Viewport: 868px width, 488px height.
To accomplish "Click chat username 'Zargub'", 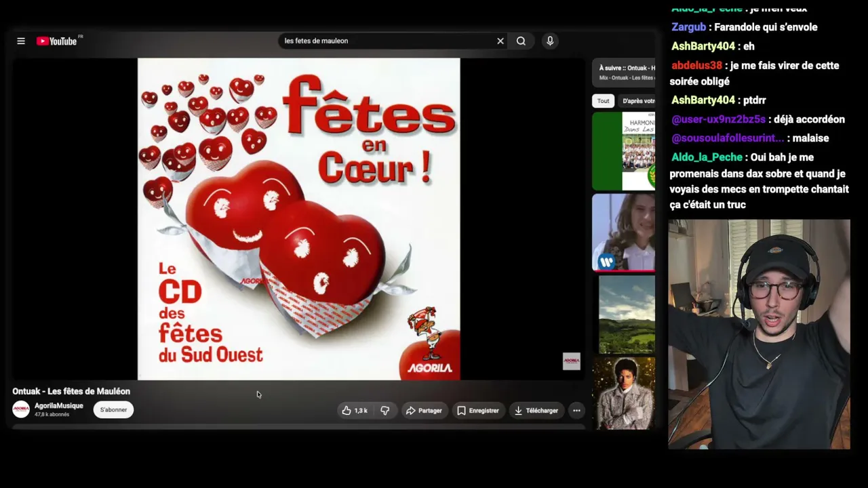I will pos(688,27).
